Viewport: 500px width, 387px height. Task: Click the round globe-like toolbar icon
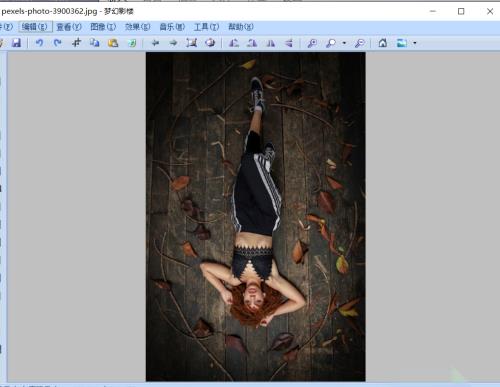point(210,43)
